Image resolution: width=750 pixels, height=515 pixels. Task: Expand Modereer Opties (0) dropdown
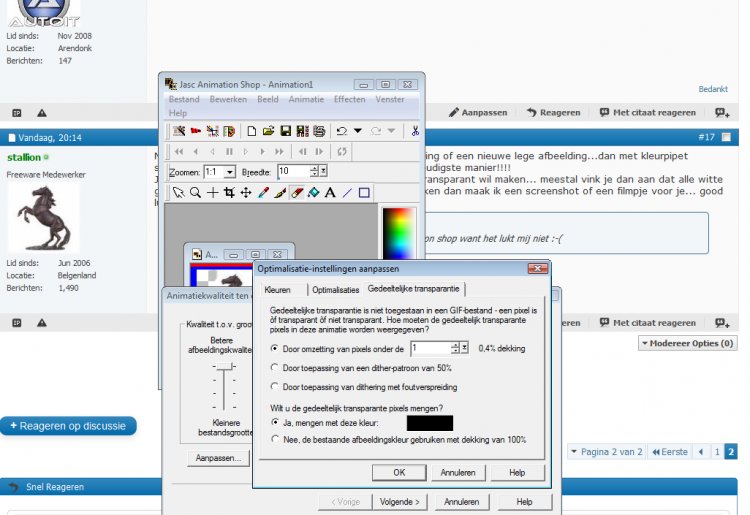(687, 343)
